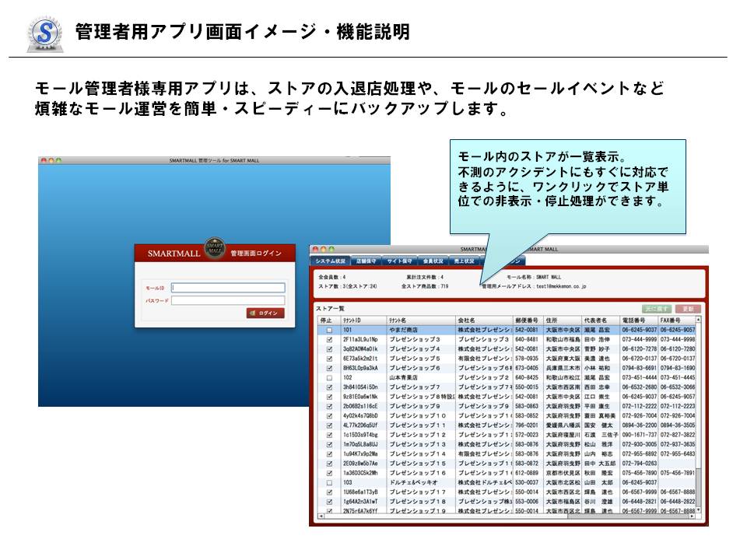Toggle the 停止 checkbox for プレゼンショップ5
Image resolution: width=747 pixels, height=560 pixels.
[329, 359]
